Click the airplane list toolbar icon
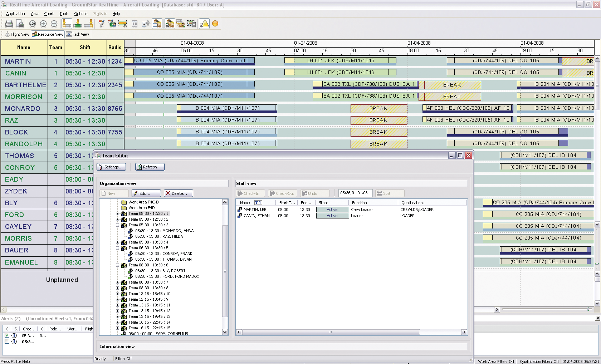 [146, 24]
